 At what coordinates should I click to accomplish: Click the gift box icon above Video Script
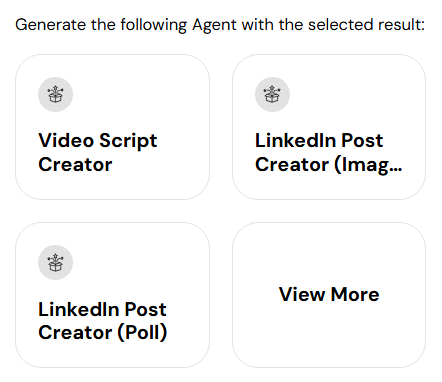[x=55, y=94]
